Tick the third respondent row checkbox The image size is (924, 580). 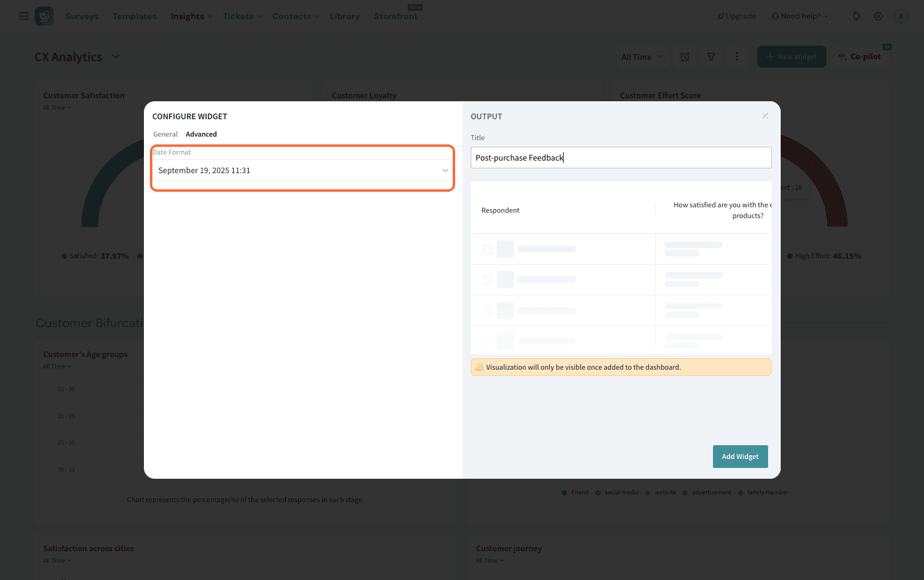pyautogui.click(x=487, y=310)
